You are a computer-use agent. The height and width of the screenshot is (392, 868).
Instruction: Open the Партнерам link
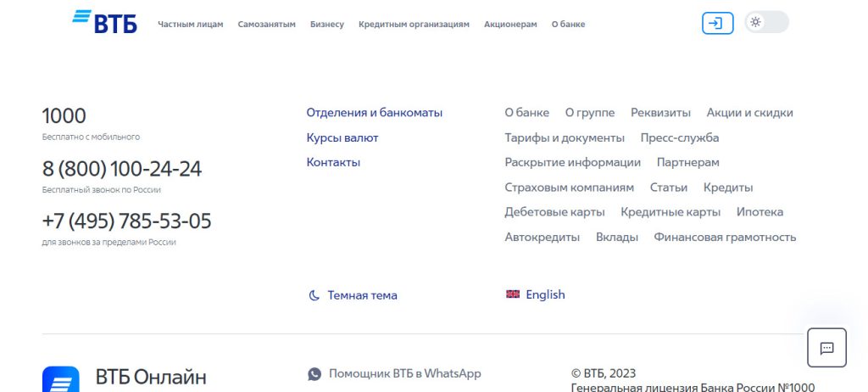coord(688,162)
